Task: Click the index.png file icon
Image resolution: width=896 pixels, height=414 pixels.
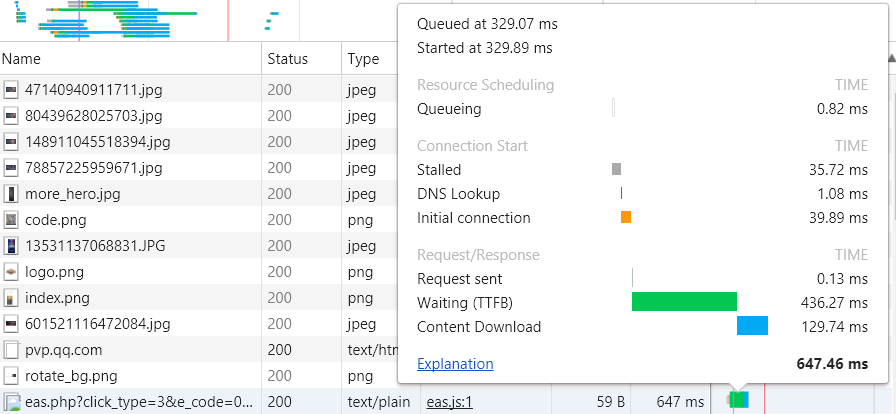Action: click(12, 298)
